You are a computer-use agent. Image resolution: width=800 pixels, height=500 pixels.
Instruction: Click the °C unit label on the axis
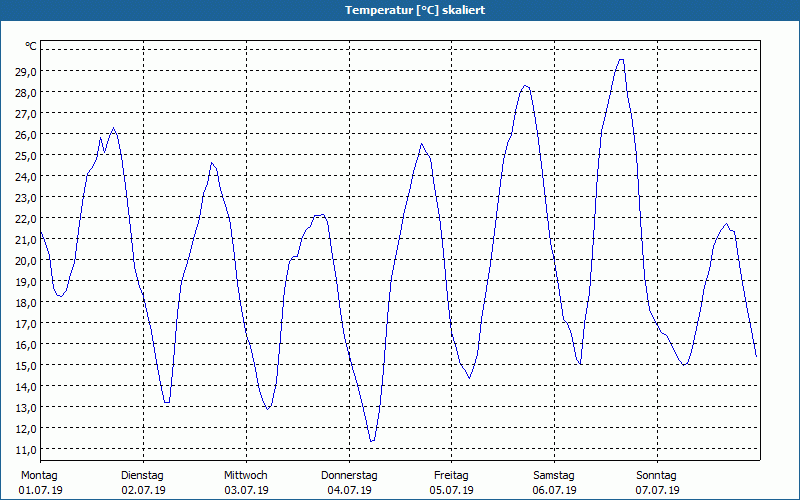pyautogui.click(x=31, y=46)
